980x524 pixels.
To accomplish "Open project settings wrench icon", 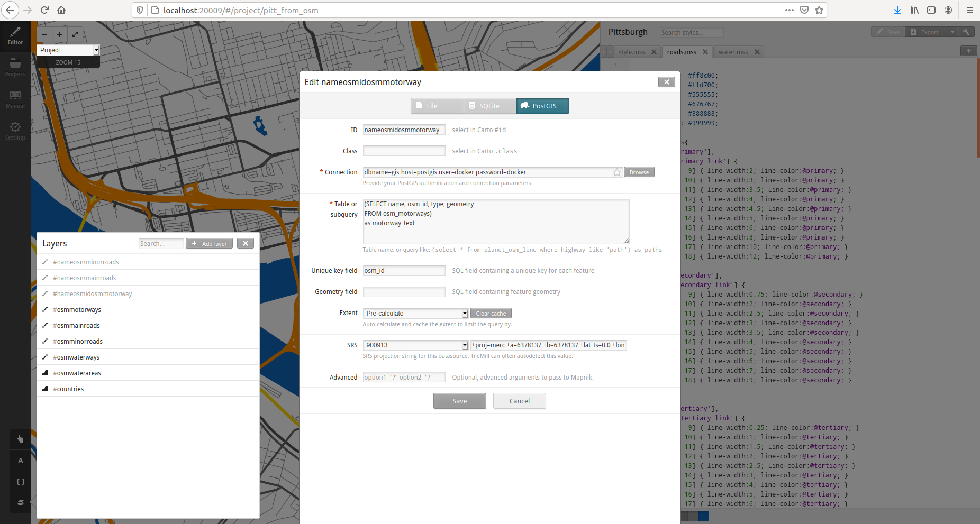I will tap(966, 32).
